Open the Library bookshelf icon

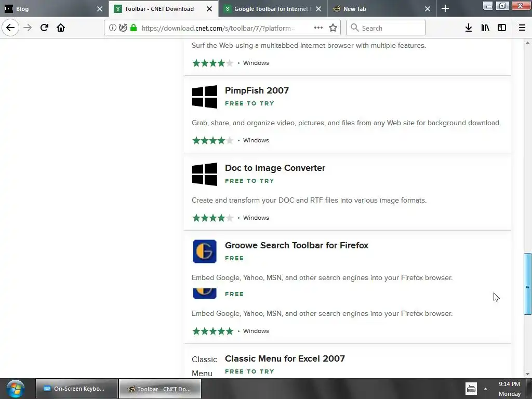485,28
